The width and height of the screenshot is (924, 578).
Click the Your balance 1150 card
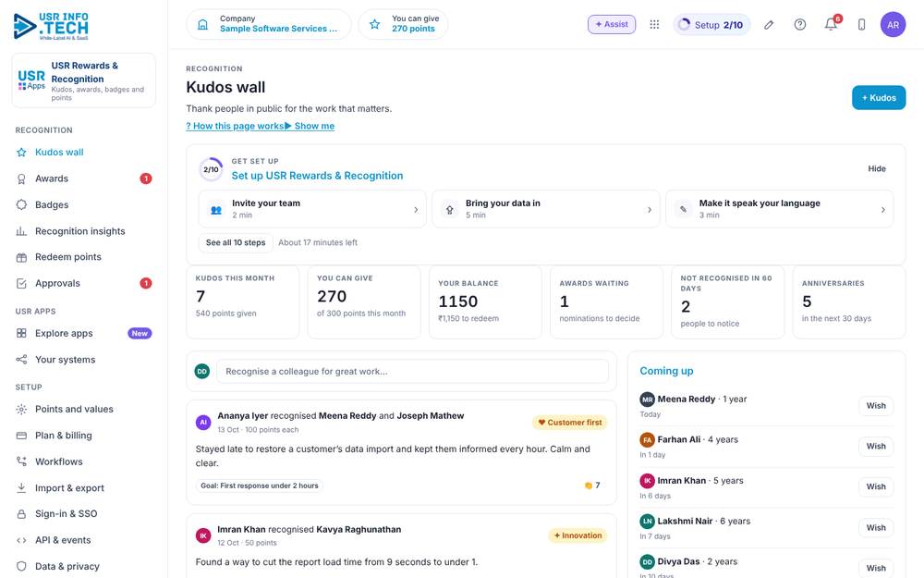[x=485, y=302]
